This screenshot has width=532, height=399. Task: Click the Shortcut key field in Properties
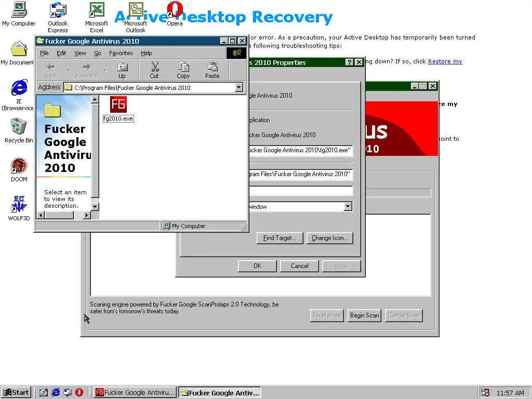pyautogui.click(x=301, y=191)
